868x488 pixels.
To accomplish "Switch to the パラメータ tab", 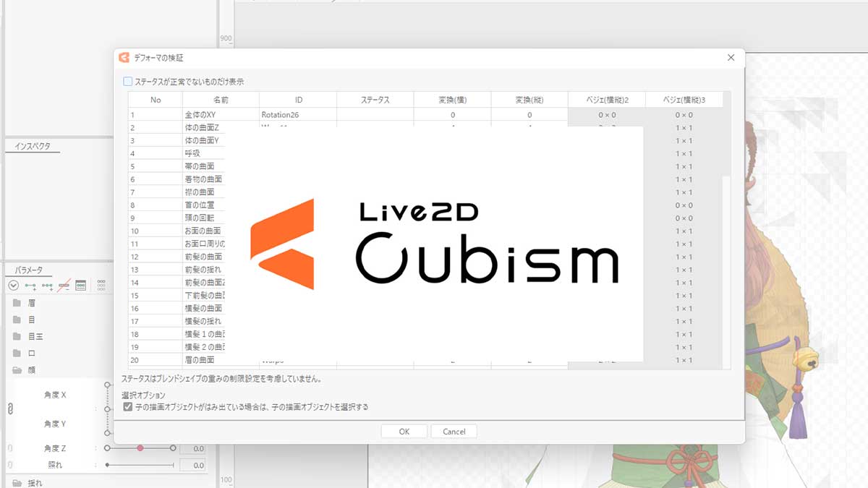I will point(29,270).
